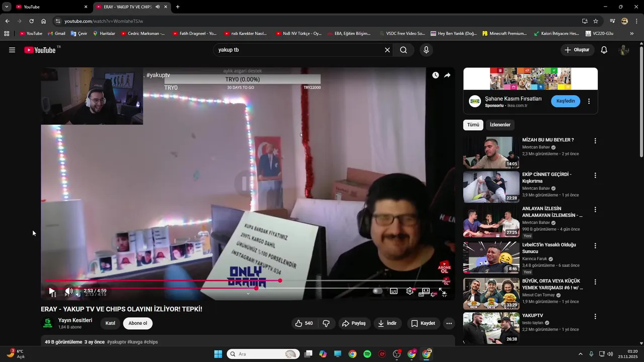The width and height of the screenshot is (644, 362).
Task: Open the Minecraft Premium bookmark
Action: click(505, 34)
